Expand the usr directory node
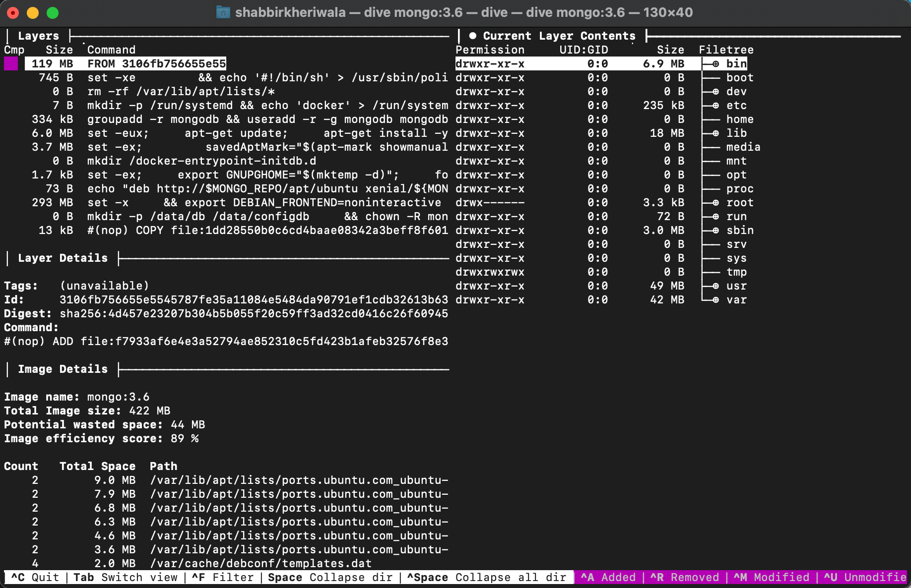Viewport: 911px width, 588px height. click(716, 286)
